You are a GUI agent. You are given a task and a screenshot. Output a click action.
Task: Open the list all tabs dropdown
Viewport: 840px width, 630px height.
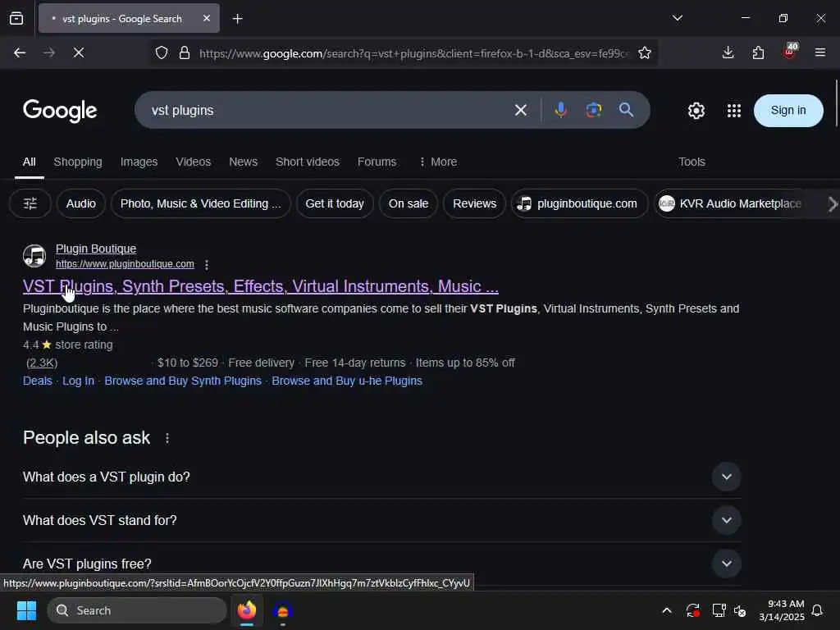pyautogui.click(x=677, y=18)
